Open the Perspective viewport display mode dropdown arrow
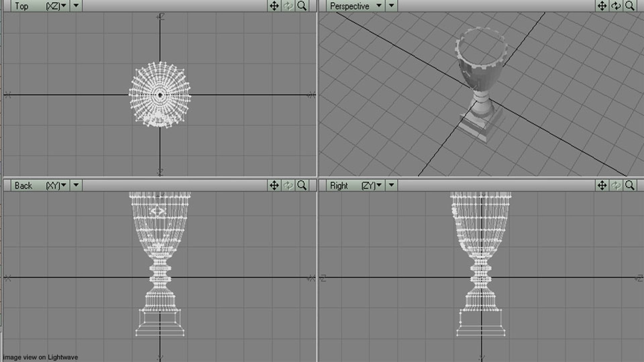The image size is (644, 362). 391,6
